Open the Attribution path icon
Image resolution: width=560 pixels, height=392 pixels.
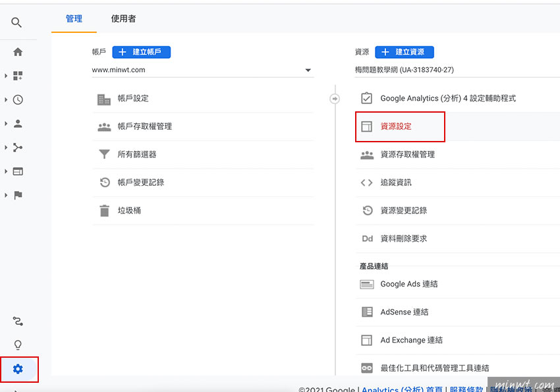(18, 322)
